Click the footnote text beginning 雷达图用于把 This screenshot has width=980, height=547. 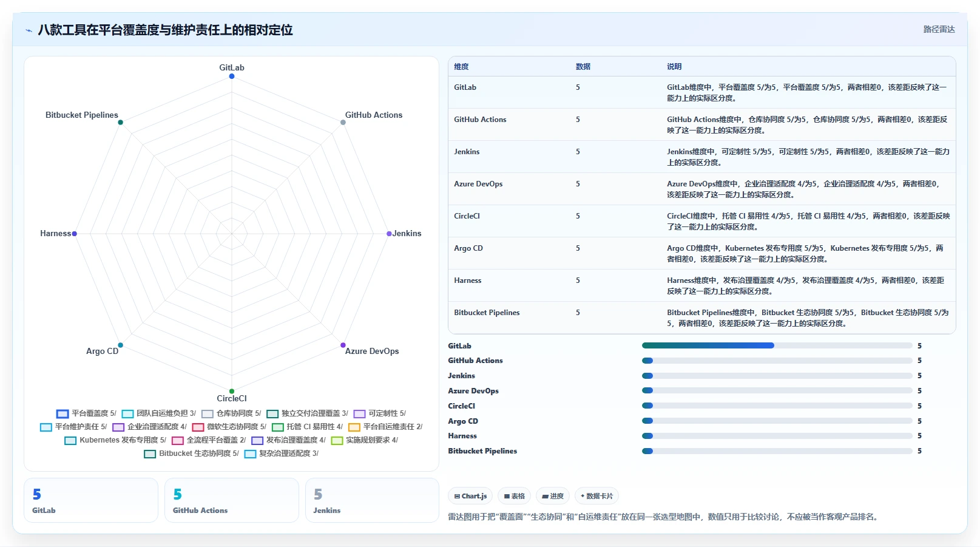tap(663, 517)
